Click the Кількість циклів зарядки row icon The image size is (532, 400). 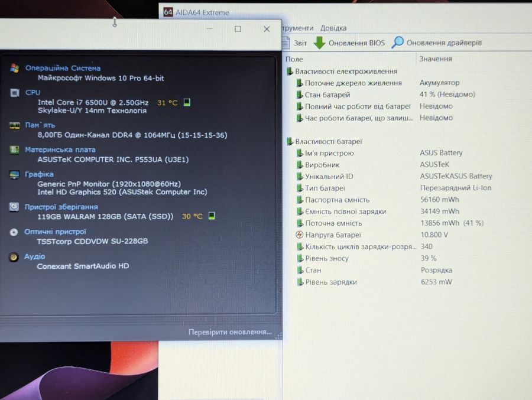300,246
